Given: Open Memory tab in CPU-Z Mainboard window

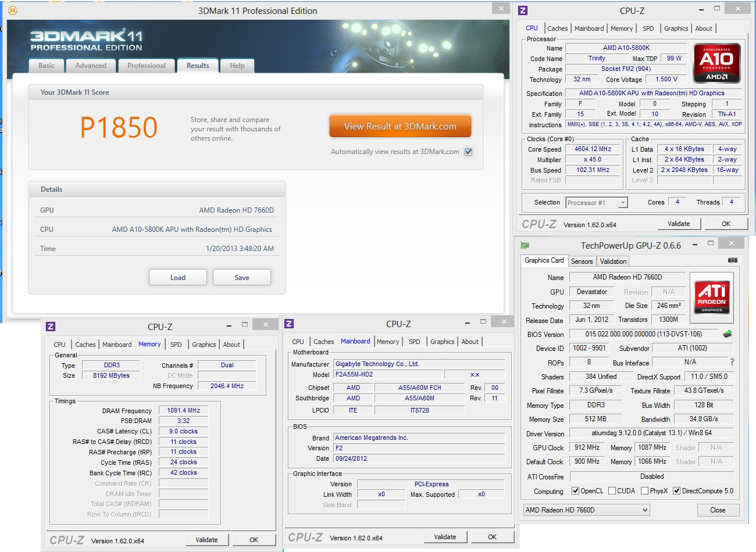Looking at the screenshot, I should coord(388,342).
